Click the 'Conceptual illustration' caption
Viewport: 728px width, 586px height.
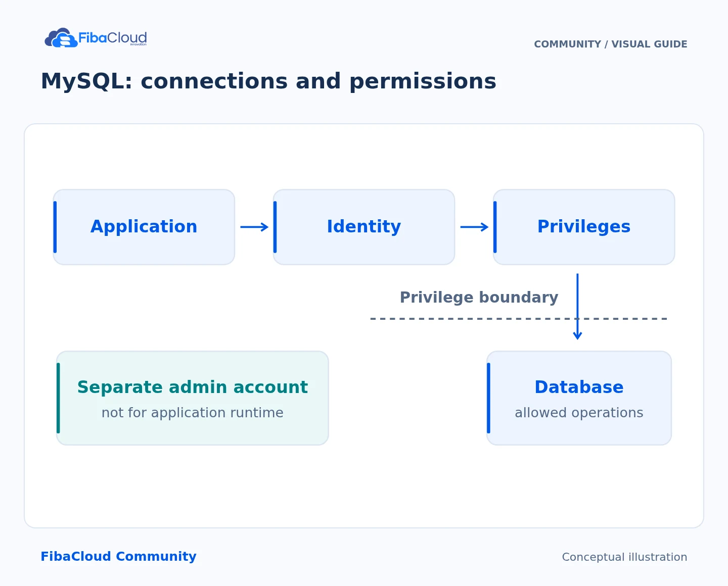coord(624,557)
